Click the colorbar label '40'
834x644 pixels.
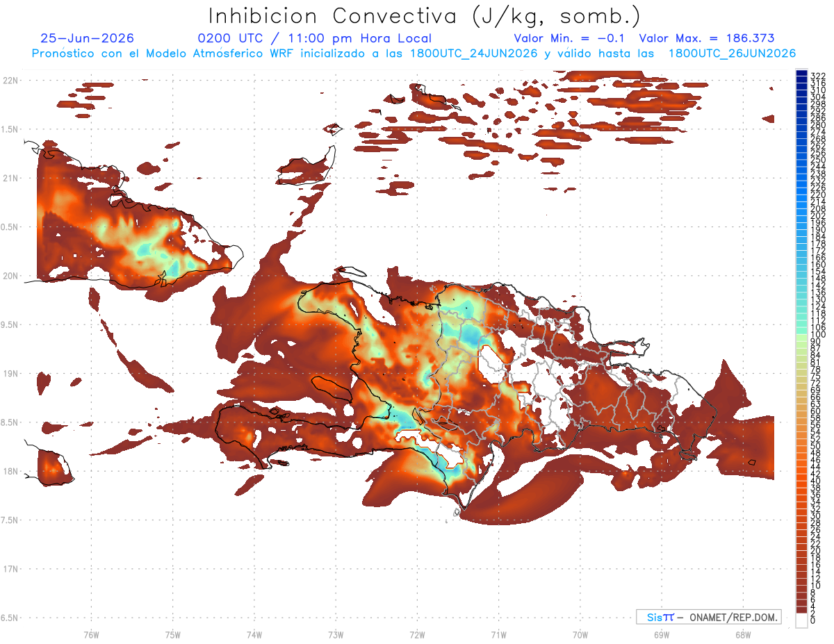pyautogui.click(x=815, y=481)
